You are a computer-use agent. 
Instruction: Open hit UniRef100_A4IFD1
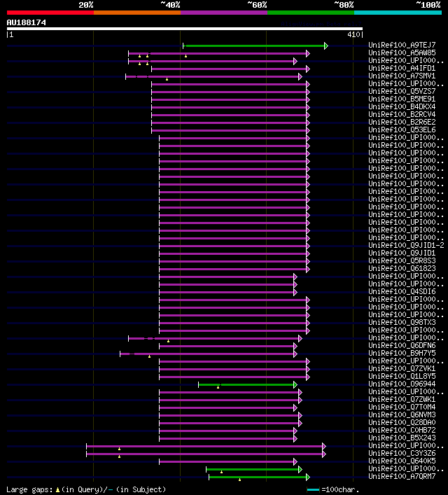pos(402,68)
